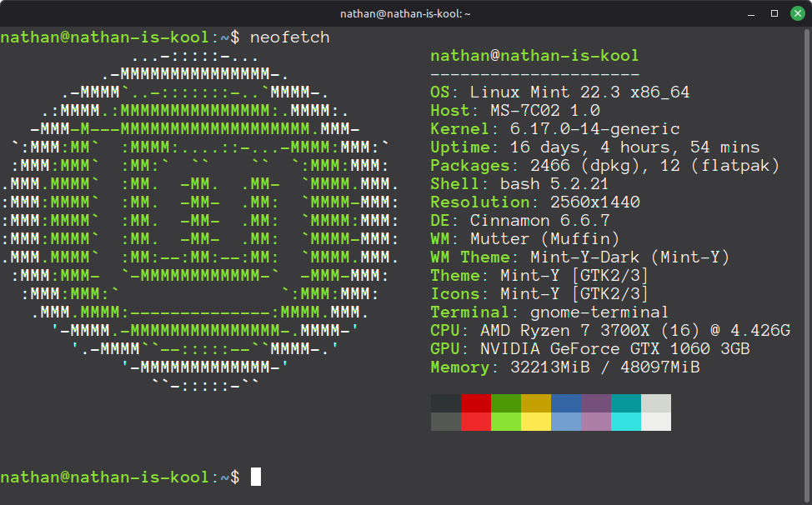
Task: Click the dark purple color block
Action: pyautogui.click(x=596, y=403)
